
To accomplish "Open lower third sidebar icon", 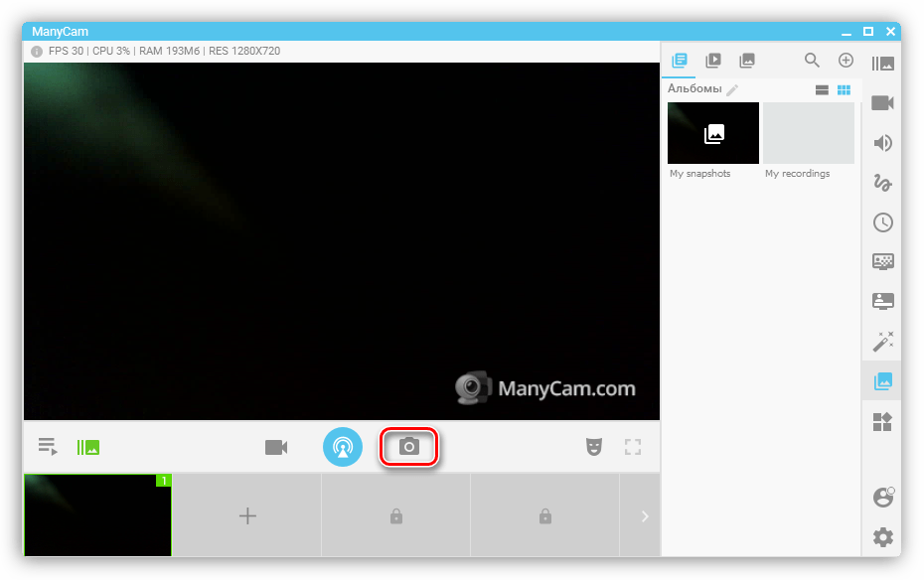I will (x=882, y=302).
